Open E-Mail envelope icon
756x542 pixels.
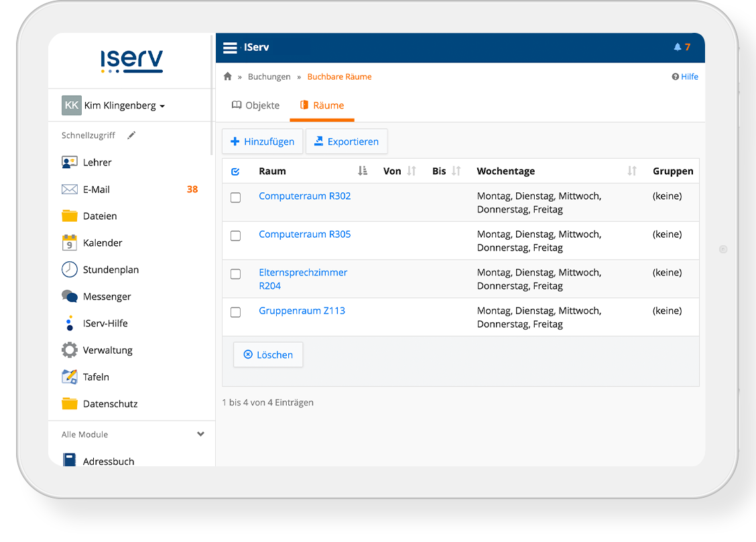(x=70, y=190)
